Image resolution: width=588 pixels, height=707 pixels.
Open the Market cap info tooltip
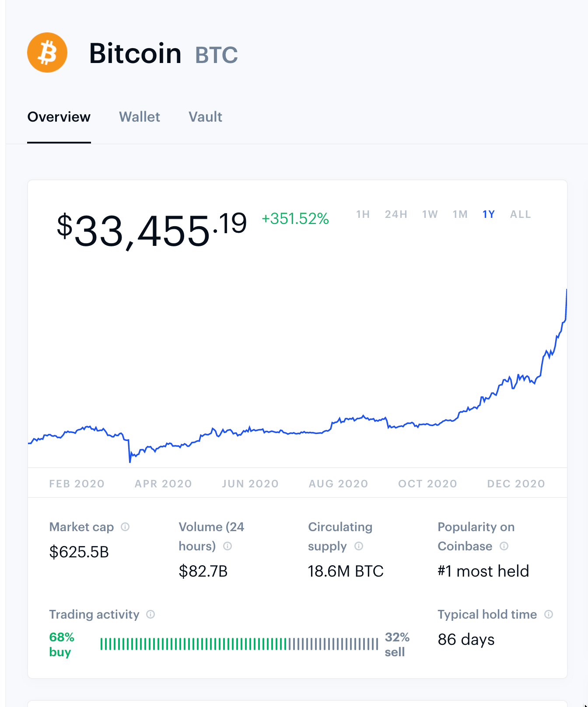tap(125, 527)
